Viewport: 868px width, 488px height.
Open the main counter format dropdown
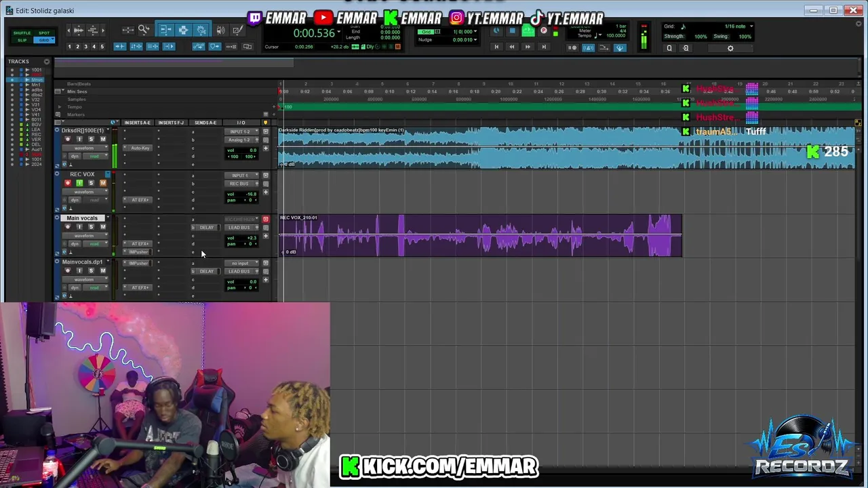(x=338, y=33)
